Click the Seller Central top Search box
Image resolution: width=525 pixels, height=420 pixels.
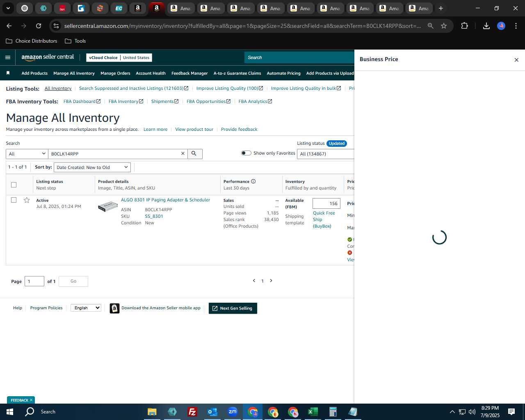[299, 57]
